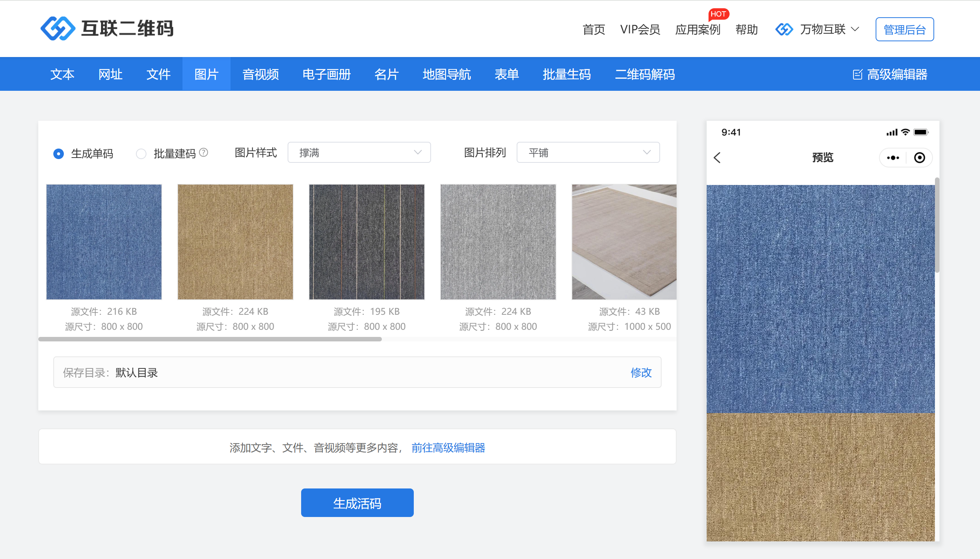Click the edit icon of 高级编辑器
The width and height of the screenshot is (980, 559).
coord(858,75)
